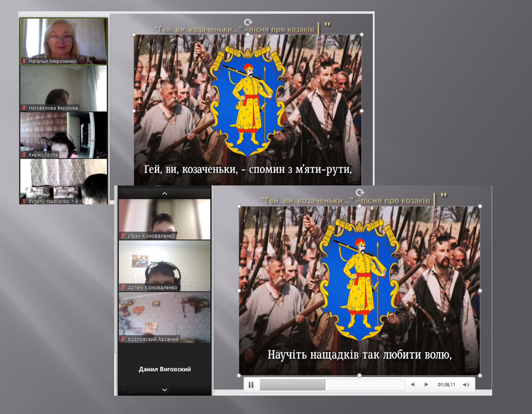Click the Артем Коноваленко name label

[153, 287]
